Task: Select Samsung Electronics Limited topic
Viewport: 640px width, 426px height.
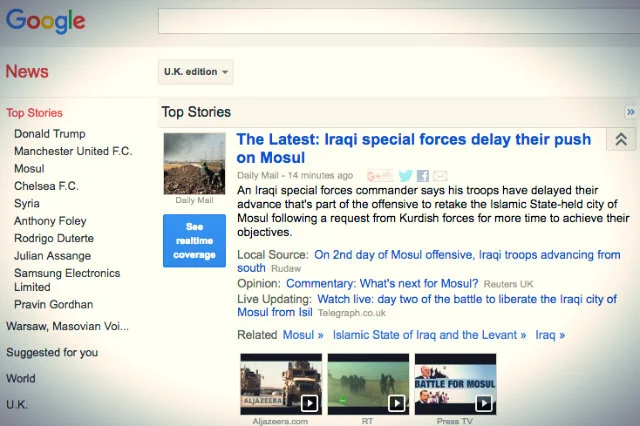Action: coord(67,280)
